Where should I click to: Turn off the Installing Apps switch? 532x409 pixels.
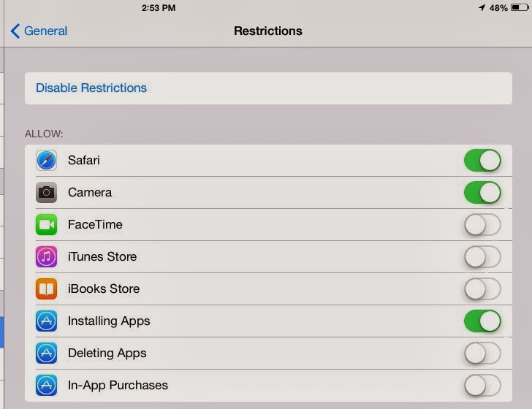pos(482,321)
